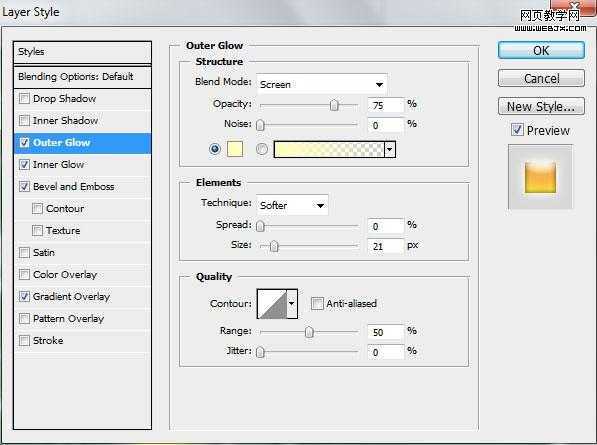This screenshot has height=445, width=597.
Task: Click the Jitter slider handle
Action: [x=260, y=352]
